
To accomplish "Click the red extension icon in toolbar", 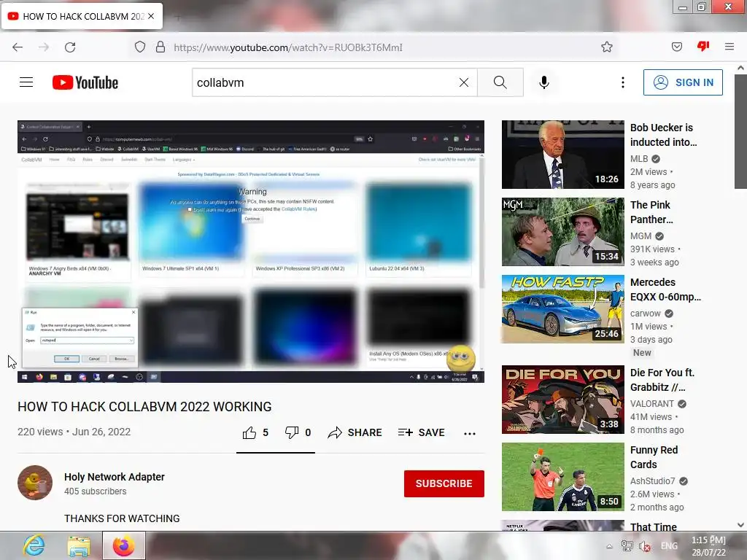I will click(703, 46).
